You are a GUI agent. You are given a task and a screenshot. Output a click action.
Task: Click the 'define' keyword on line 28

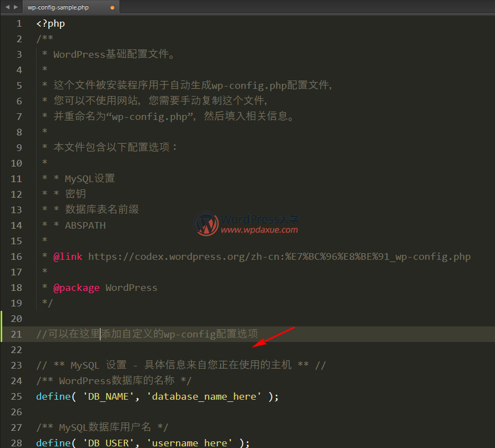[53, 442]
